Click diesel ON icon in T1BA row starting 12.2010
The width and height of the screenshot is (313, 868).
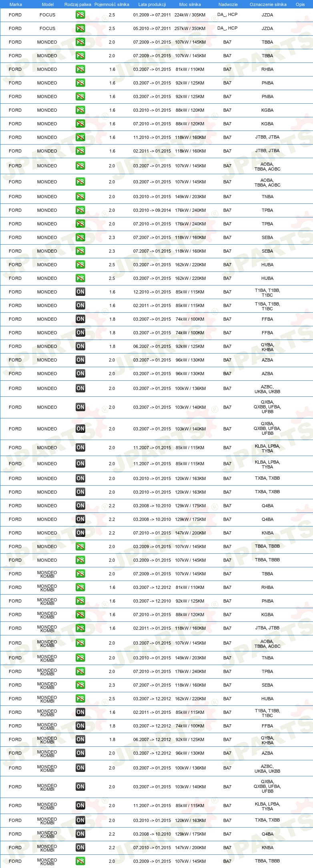pyautogui.click(x=80, y=292)
